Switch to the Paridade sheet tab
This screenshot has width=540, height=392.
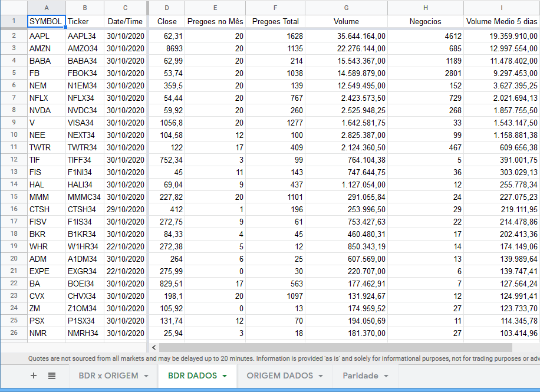[360, 375]
